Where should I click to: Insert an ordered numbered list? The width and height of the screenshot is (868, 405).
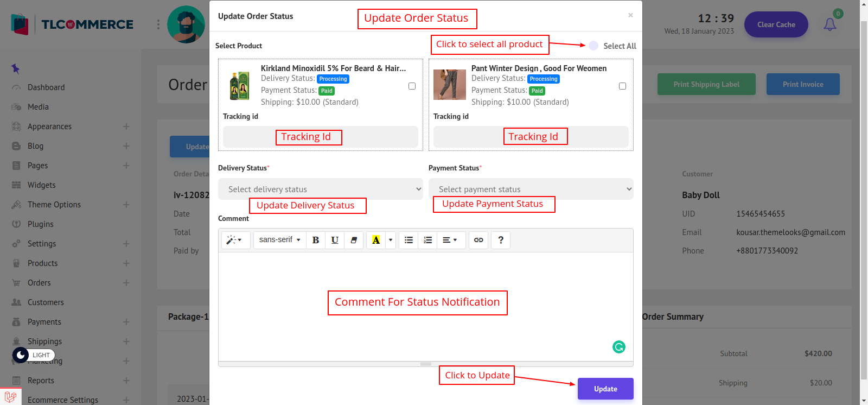pyautogui.click(x=427, y=240)
